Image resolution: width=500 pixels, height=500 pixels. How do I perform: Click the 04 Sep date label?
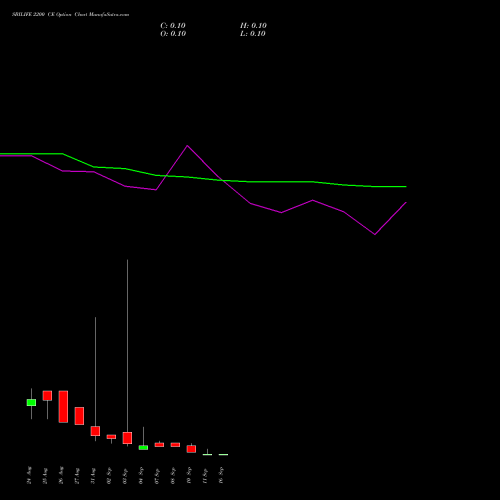click(141, 475)
